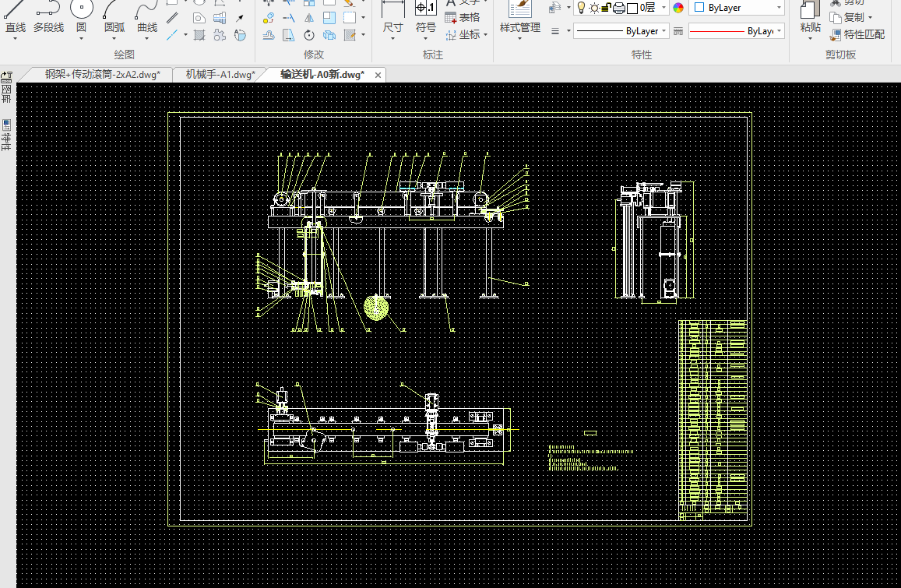
Task: Open the black ByLayer linetype dropdown
Action: pos(620,31)
